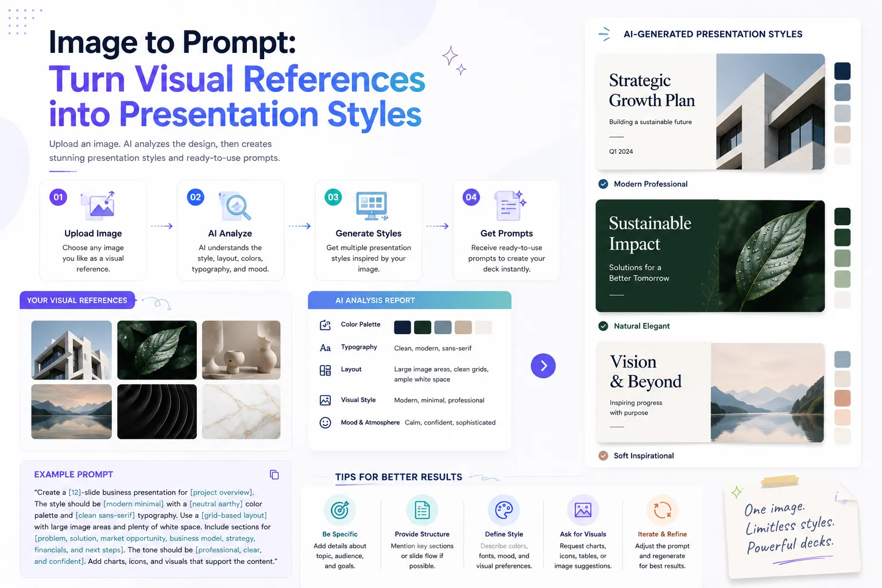Screen dimensions: 882x588
Task: Click the AI Analyze magnifier icon
Action: coord(235,206)
